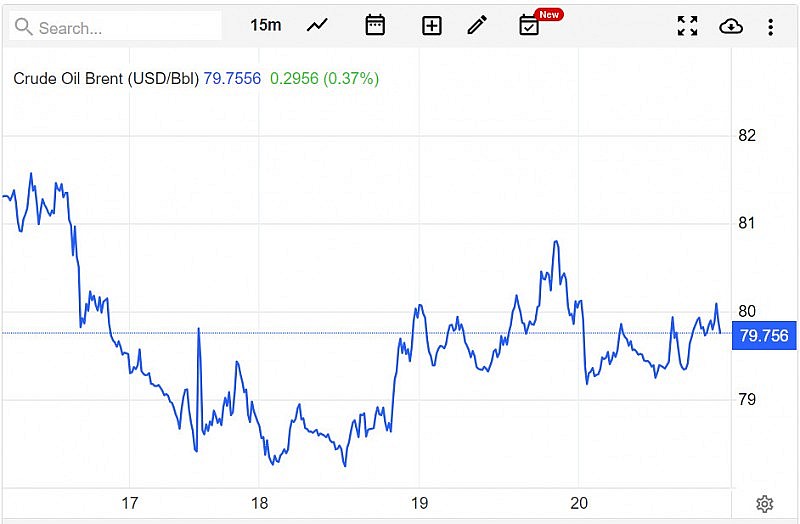Open chart settings gear icon

pyautogui.click(x=765, y=504)
